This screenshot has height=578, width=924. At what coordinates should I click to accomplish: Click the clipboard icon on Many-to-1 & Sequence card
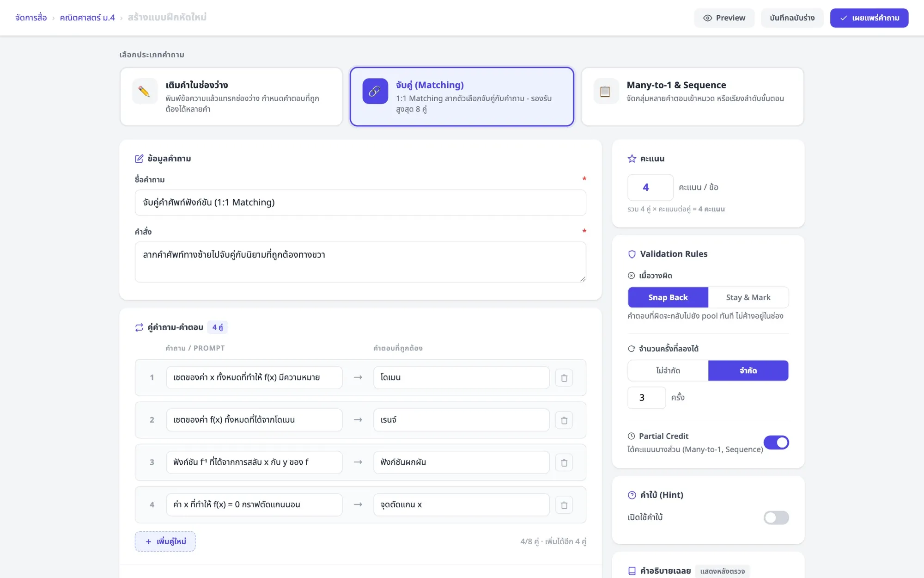[x=605, y=91]
